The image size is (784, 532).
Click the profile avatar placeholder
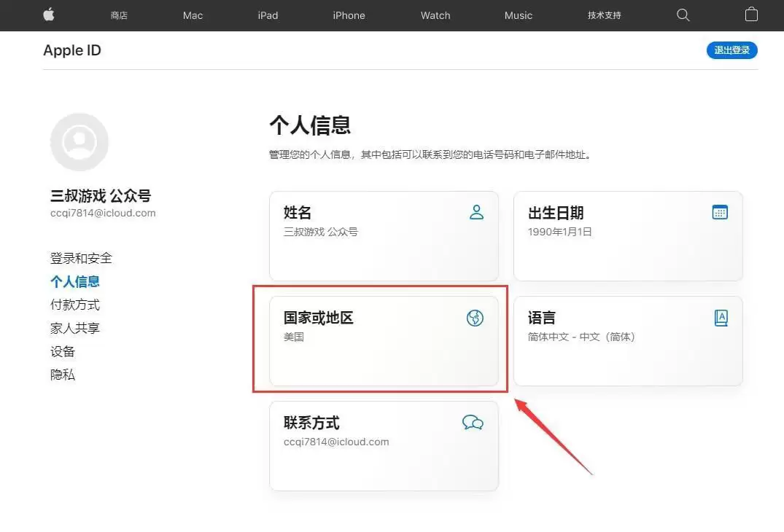click(x=79, y=141)
